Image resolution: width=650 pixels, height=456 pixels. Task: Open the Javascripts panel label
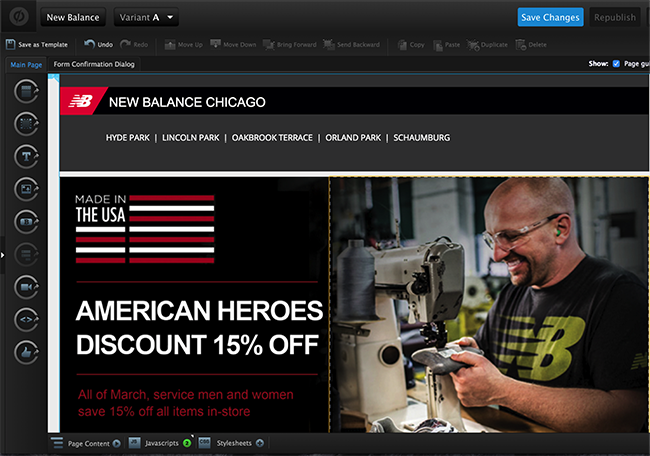[162, 443]
